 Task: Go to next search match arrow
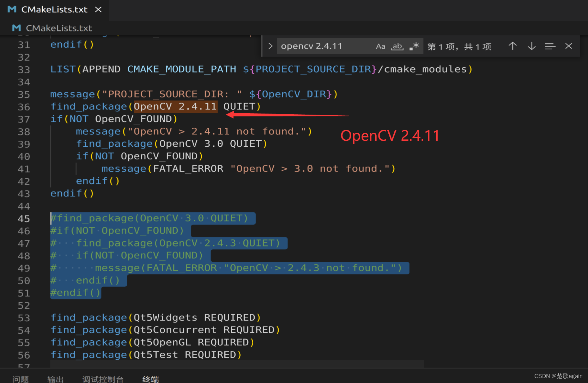pyautogui.click(x=532, y=46)
